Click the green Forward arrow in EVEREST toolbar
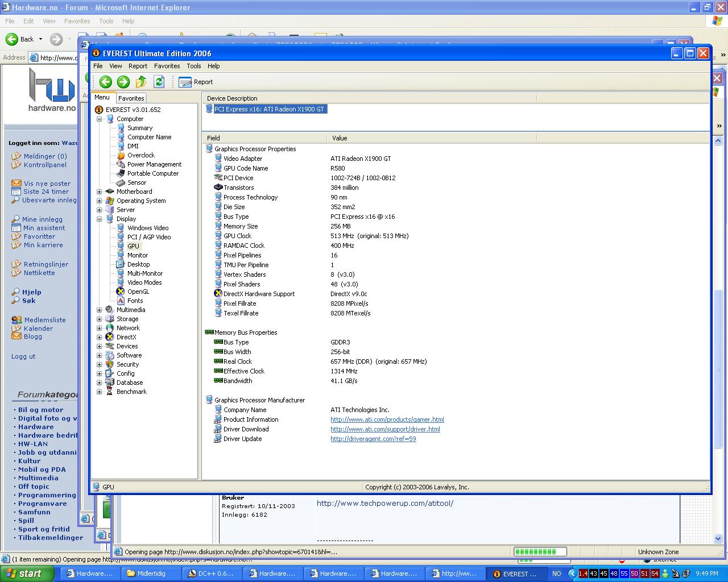 click(x=123, y=82)
